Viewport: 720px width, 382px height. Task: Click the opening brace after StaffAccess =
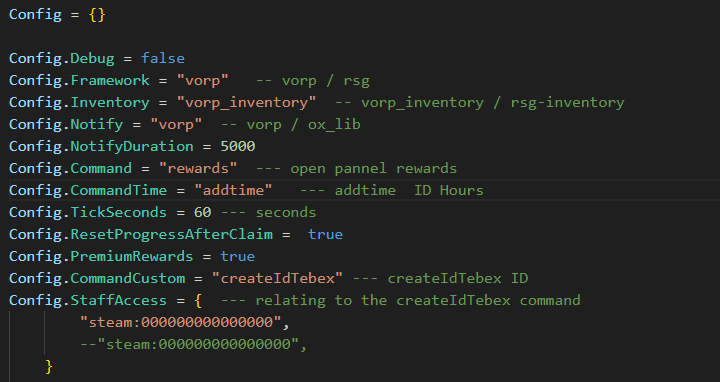coord(198,301)
